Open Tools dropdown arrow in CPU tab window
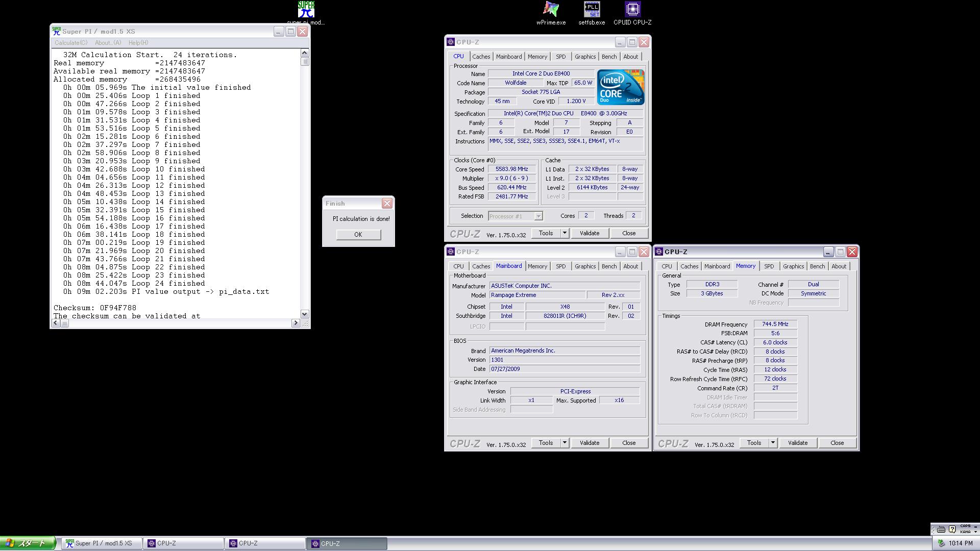 pos(565,233)
